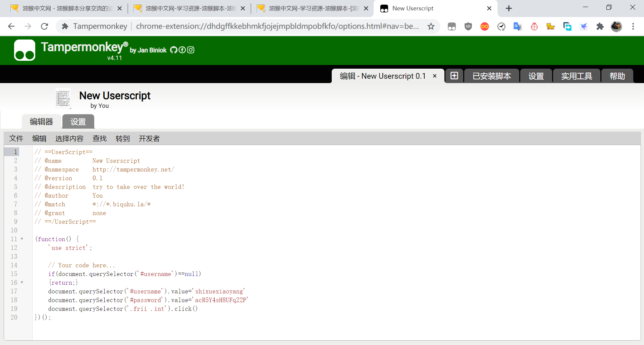Bookmark this page with the star icon
The width and height of the screenshot is (644, 345).
pos(431,26)
